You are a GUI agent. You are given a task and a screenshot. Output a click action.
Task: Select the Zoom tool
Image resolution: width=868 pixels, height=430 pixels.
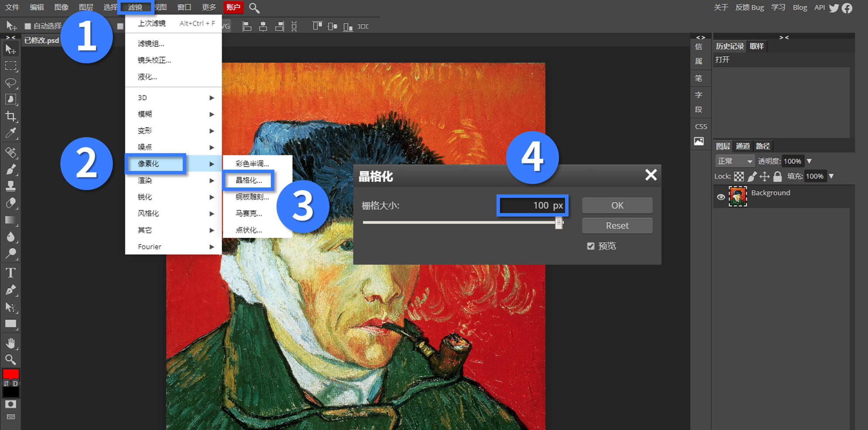coord(10,360)
